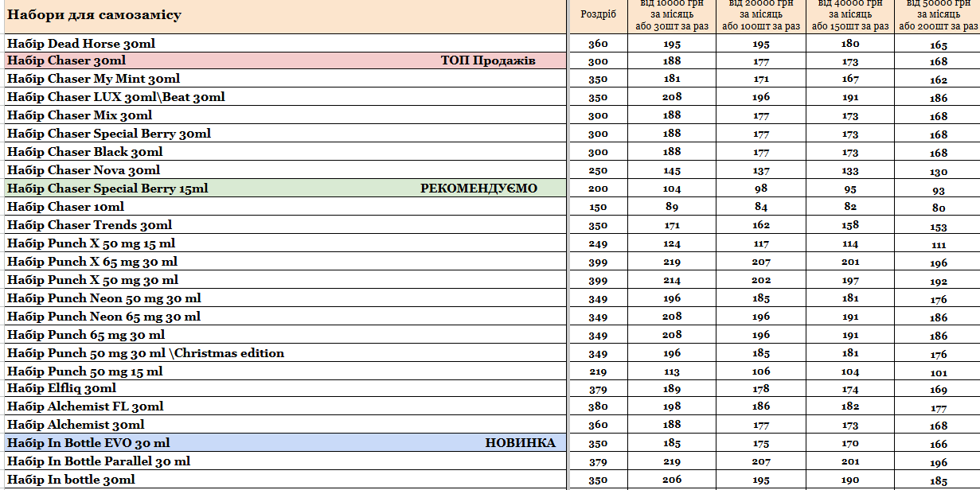Click the "від 40000 грн за місяць" header
This screenshot has height=490, width=980.
[x=850, y=15]
